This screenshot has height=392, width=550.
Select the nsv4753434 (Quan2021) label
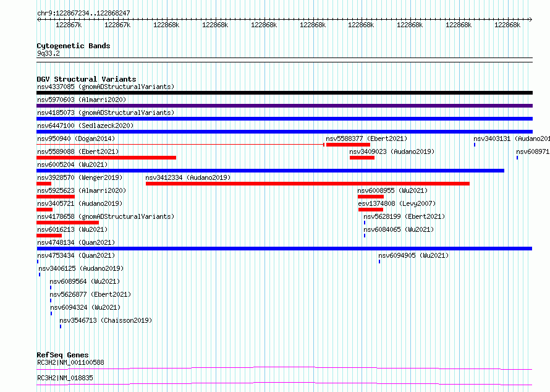76,255
